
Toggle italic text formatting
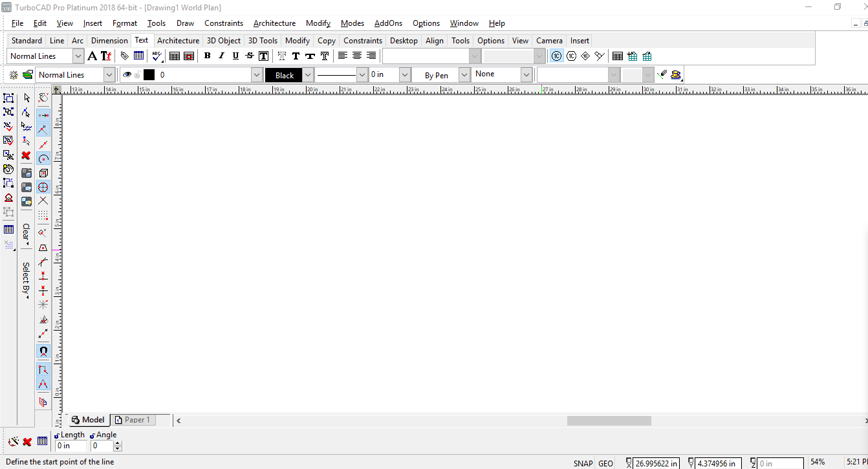click(221, 56)
